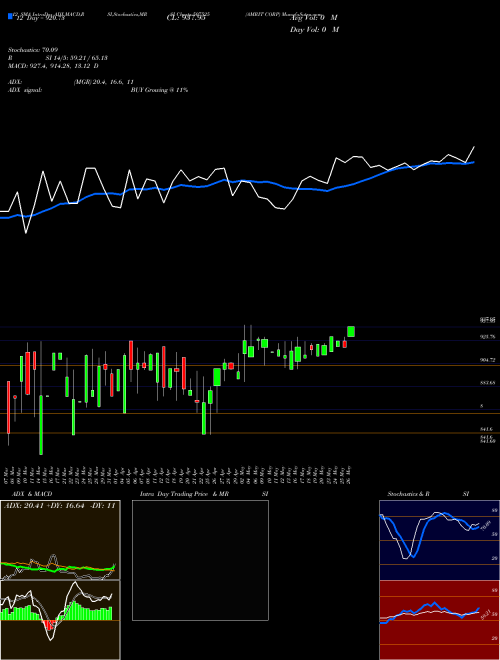
Task: Click the right end of the blue SMA line
Action: coord(473,162)
